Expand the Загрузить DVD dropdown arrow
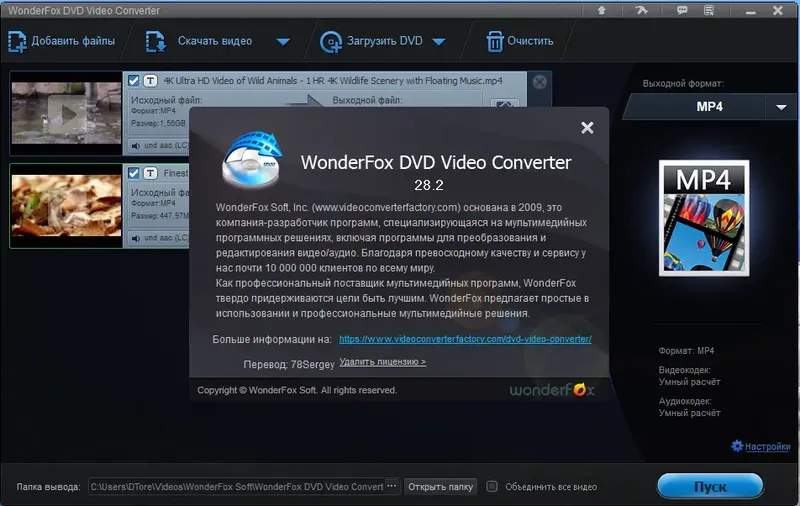This screenshot has width=800, height=506. [439, 42]
